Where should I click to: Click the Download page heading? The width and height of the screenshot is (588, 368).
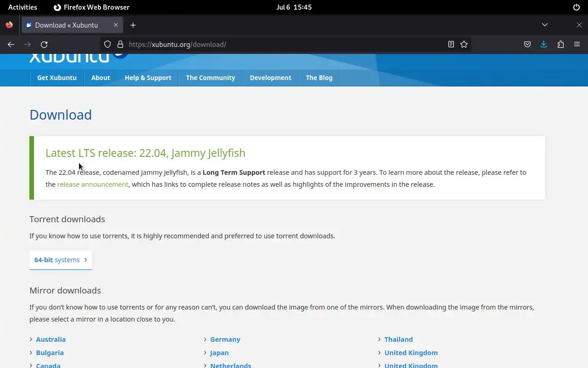point(61,115)
